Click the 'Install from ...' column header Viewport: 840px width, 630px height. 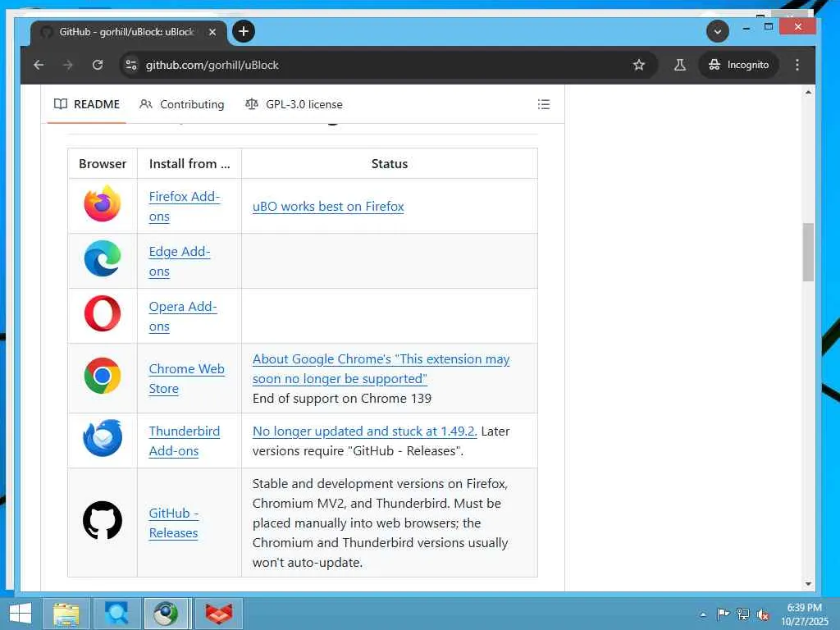tap(189, 163)
